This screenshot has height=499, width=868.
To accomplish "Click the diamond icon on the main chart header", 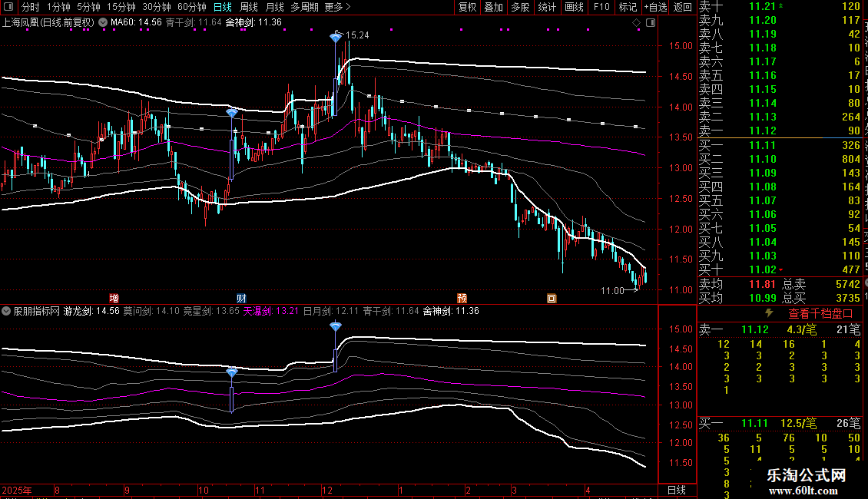I will pyautogui.click(x=636, y=23).
